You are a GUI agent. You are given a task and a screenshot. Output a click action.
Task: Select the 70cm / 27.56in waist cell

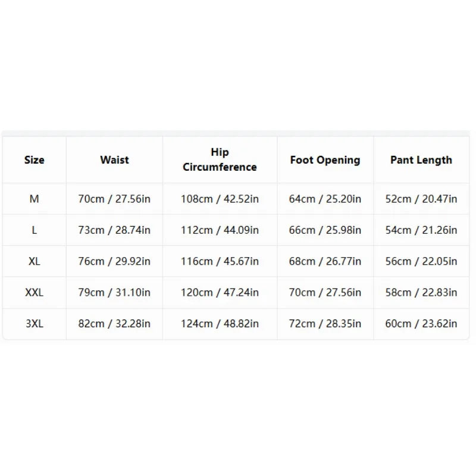click(114, 199)
